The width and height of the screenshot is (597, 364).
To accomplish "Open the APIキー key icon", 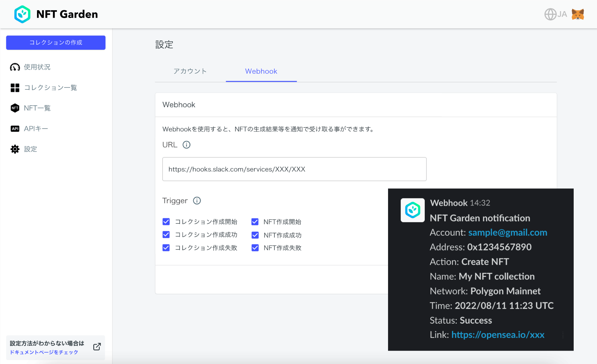I will (15, 128).
